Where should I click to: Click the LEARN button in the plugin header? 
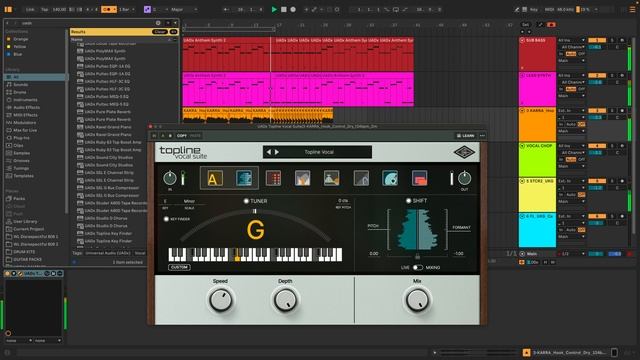465,136
